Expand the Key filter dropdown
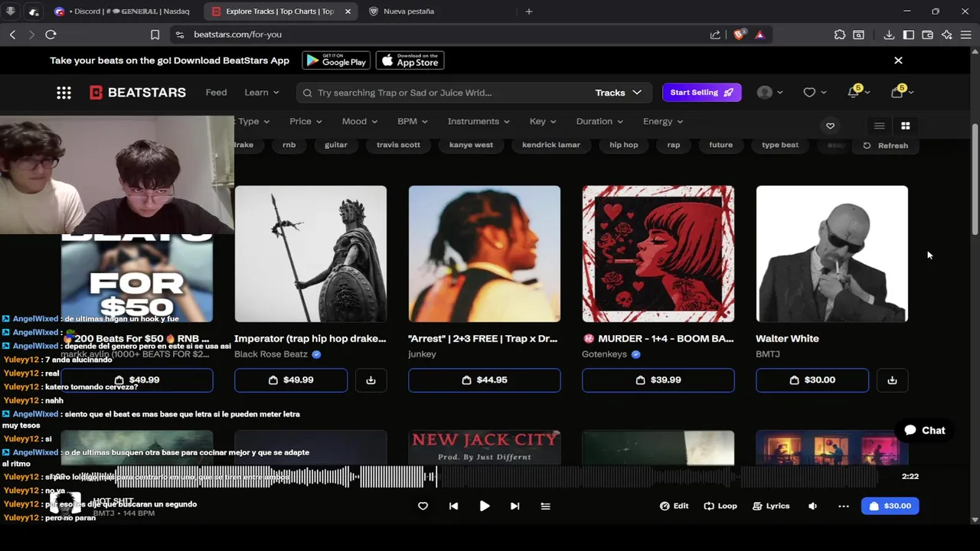980x551 pixels. click(543, 121)
